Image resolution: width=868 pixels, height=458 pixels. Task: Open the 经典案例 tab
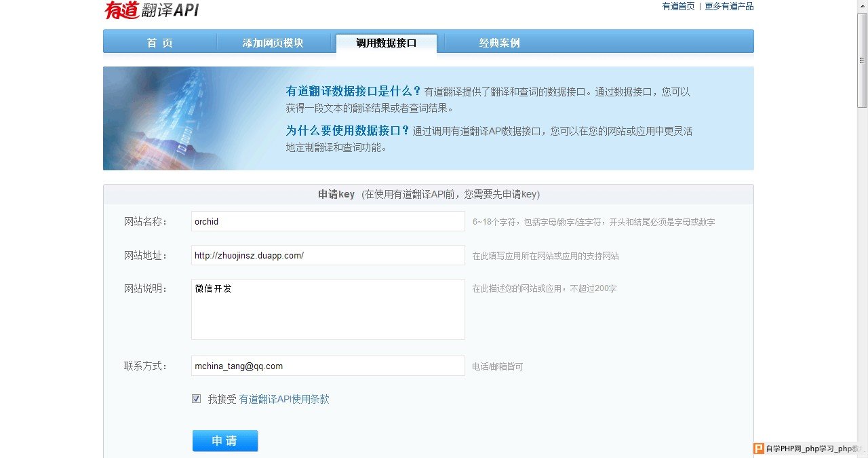[x=499, y=43]
